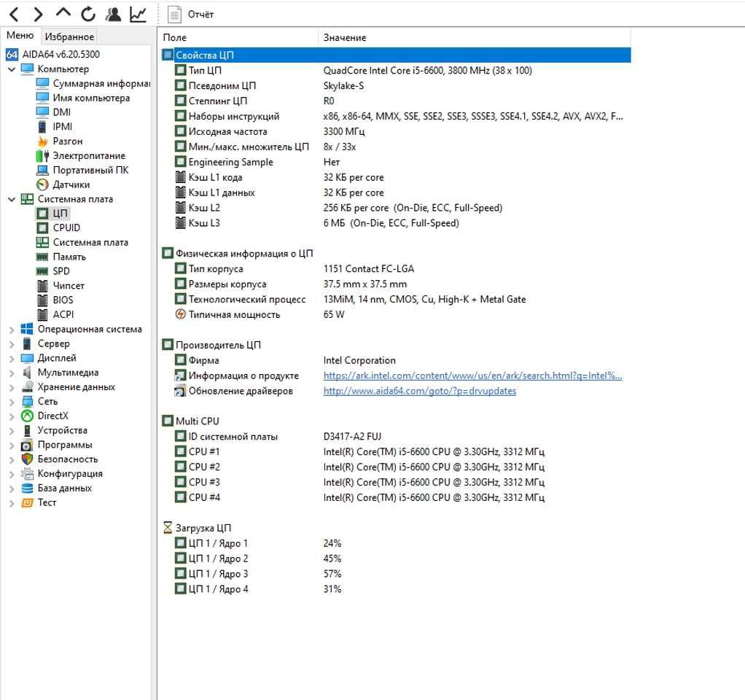Select the ЦП chip icon in tree
Viewport: 745px width, 700px height.
coord(42,214)
